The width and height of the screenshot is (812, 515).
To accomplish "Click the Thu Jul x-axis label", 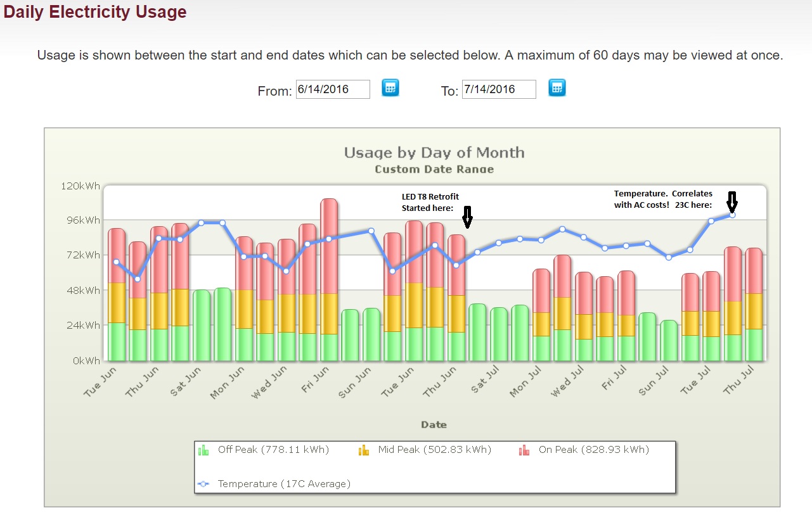I will click(739, 380).
